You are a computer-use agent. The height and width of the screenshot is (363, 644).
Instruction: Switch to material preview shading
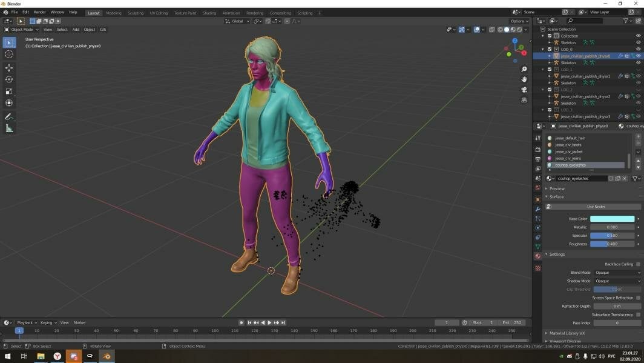513,30
